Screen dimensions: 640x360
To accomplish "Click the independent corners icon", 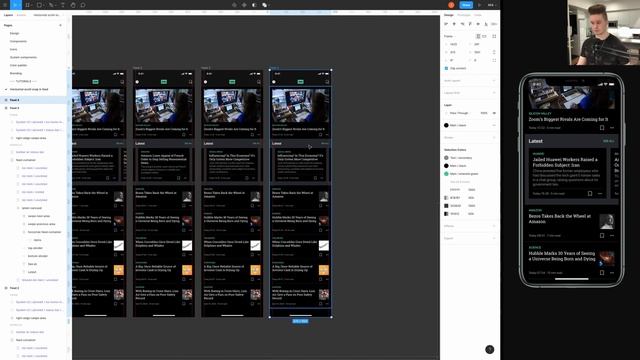I will coord(494,60).
